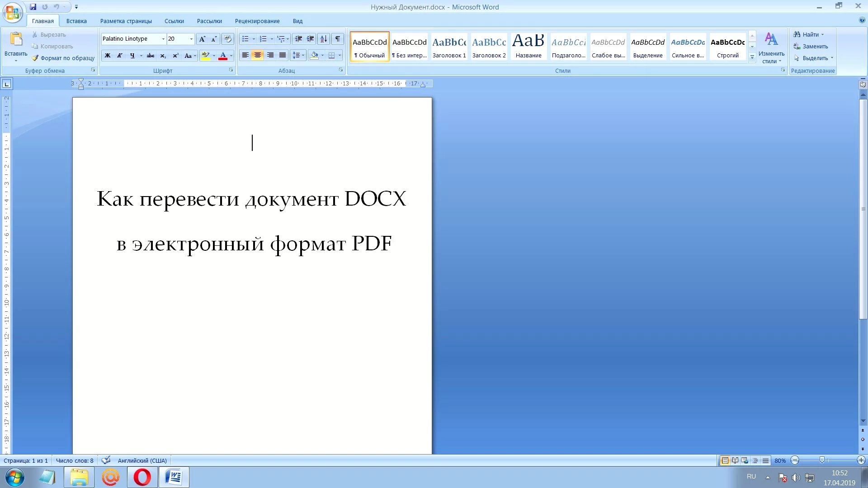Click the Office button
This screenshot has height=488, width=868.
(x=12, y=12)
